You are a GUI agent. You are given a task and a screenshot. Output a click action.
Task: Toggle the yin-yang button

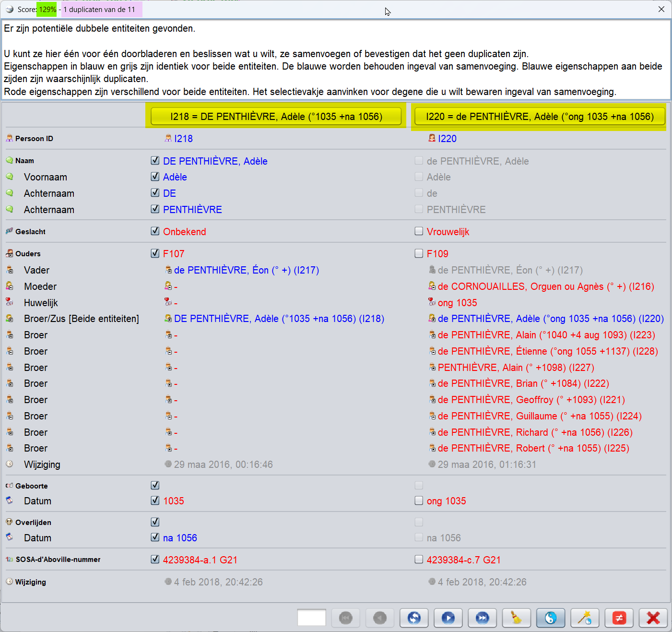coord(551,618)
